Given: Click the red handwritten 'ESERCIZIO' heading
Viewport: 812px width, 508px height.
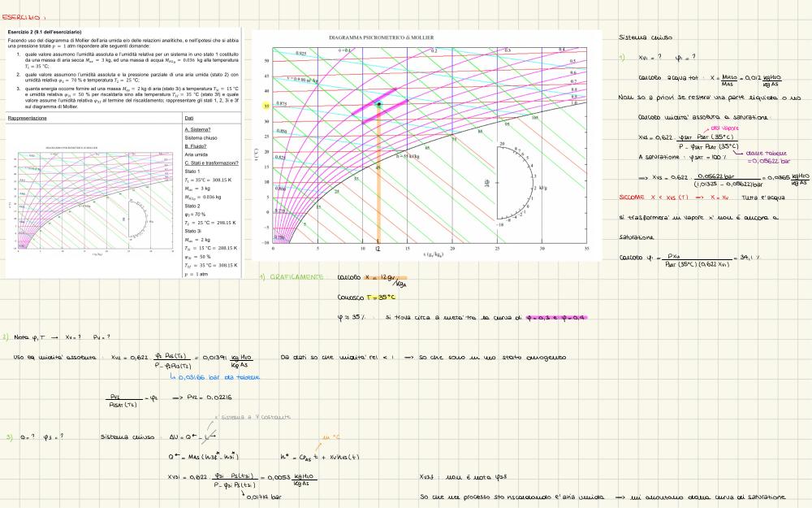Looking at the screenshot, I should [x=24, y=17].
